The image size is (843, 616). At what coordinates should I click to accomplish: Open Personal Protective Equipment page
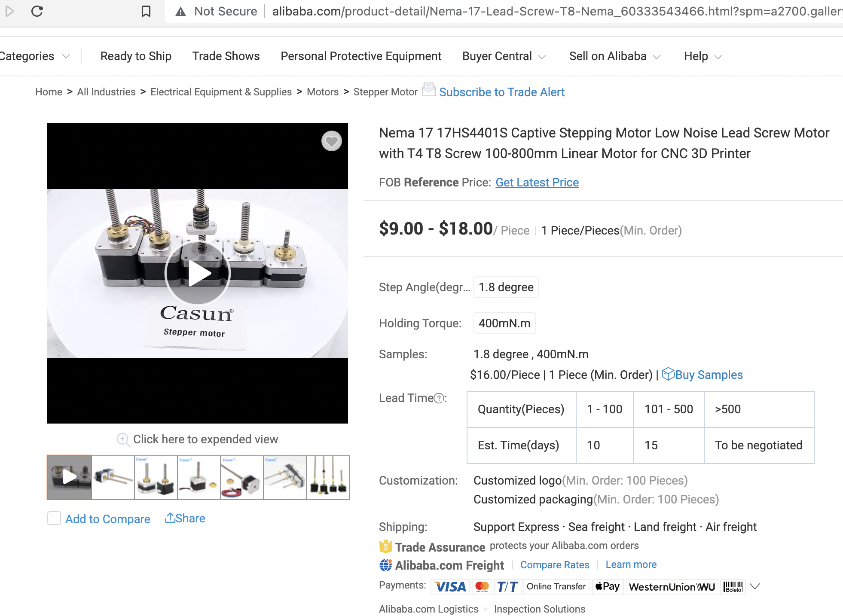point(361,56)
